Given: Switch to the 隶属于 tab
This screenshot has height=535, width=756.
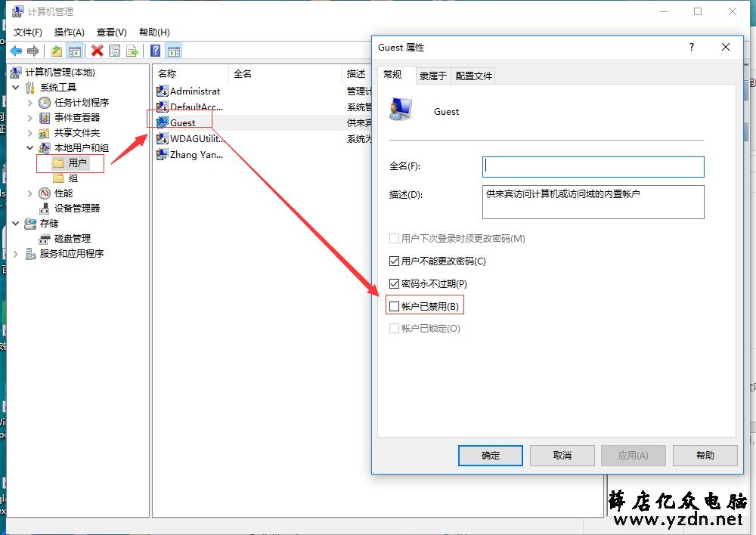Looking at the screenshot, I should point(433,76).
